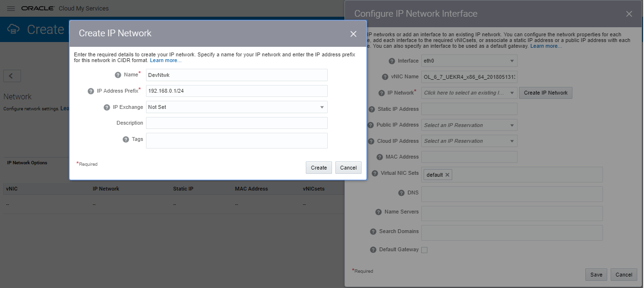Viewport: 644px width, 288px height.
Task: Select the IP Network Options tab
Action: point(26,162)
